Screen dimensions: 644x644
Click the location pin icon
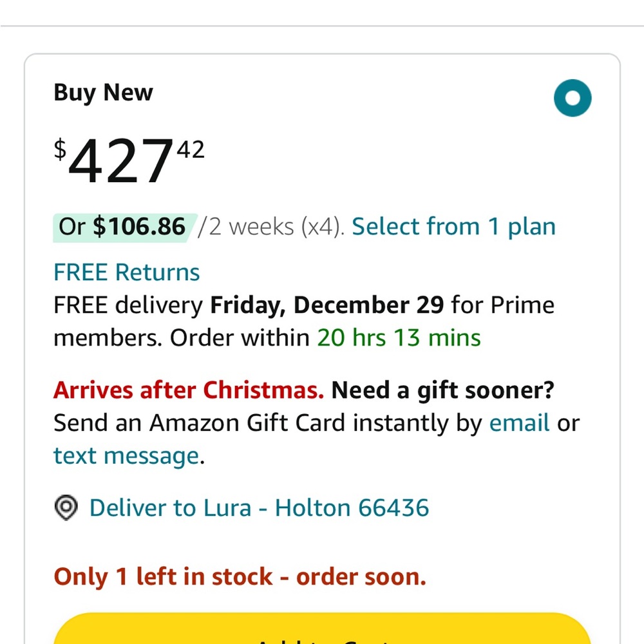point(66,508)
